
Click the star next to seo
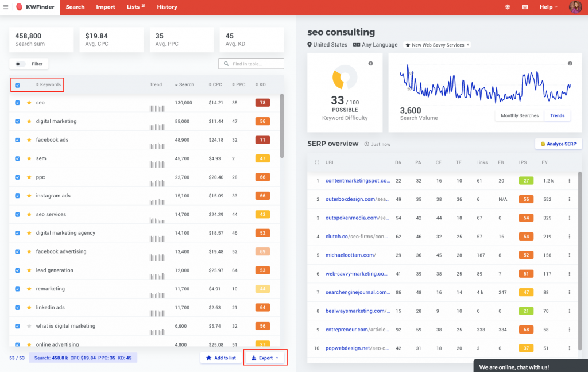pos(29,103)
